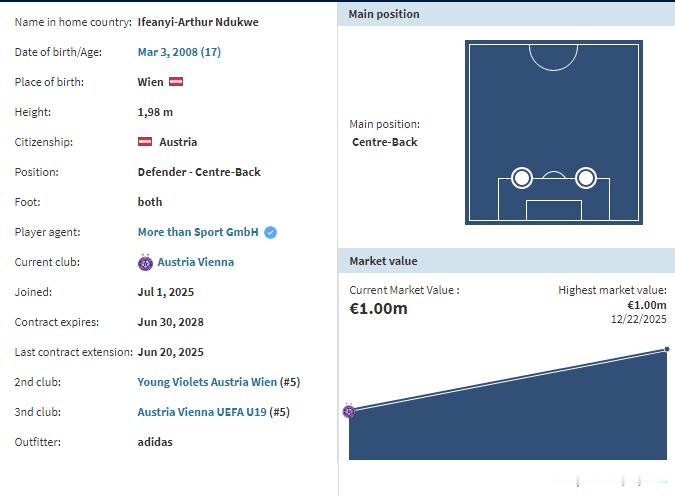
Task: Click the Austria flag in Citizenship row
Action: pos(145,142)
